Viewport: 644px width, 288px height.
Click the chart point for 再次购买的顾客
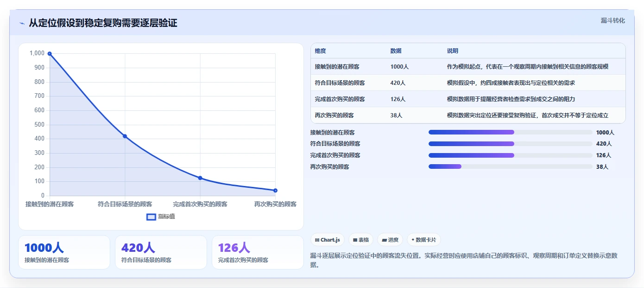tap(275, 190)
